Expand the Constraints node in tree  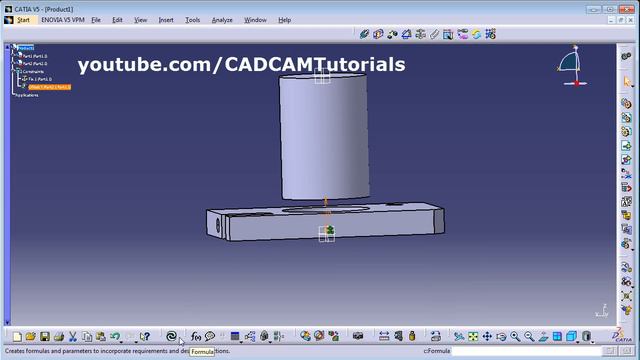click(x=13, y=71)
